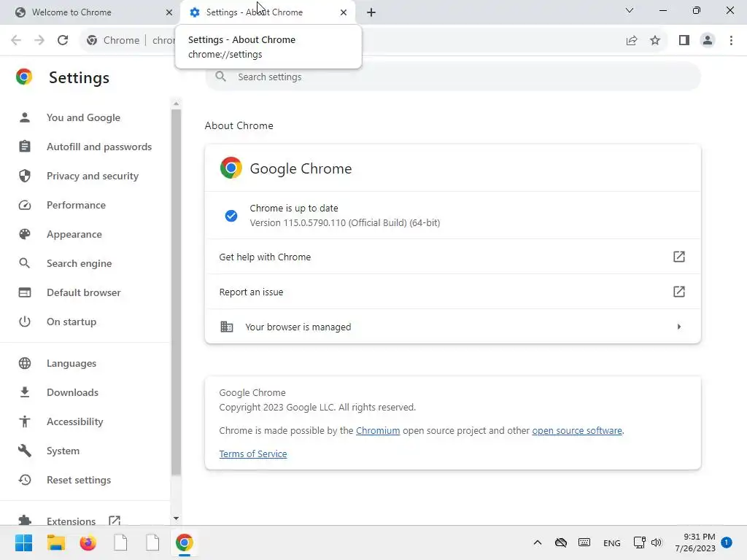Image resolution: width=747 pixels, height=560 pixels.
Task: Click the Chrome site info chip in address bar
Action: [x=113, y=41]
